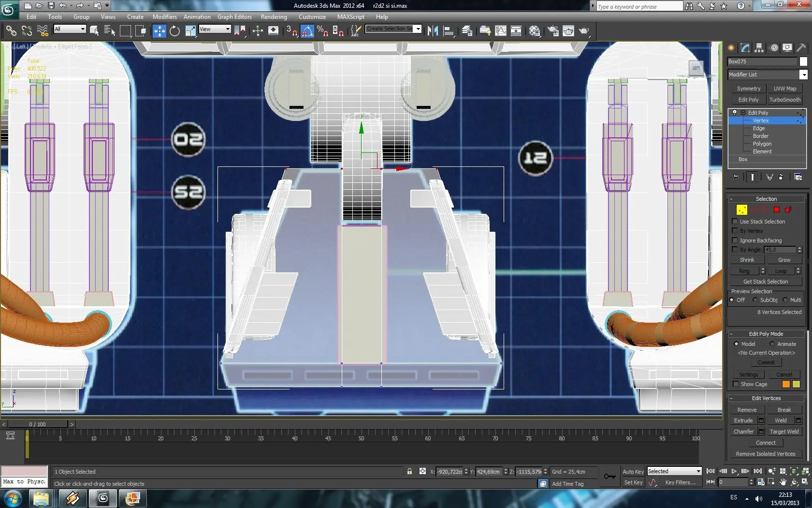
Task: Click the UVW Map modifier button
Action: point(784,89)
